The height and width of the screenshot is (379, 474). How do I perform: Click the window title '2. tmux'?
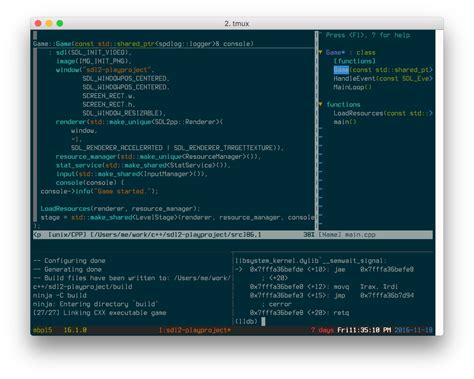(237, 23)
